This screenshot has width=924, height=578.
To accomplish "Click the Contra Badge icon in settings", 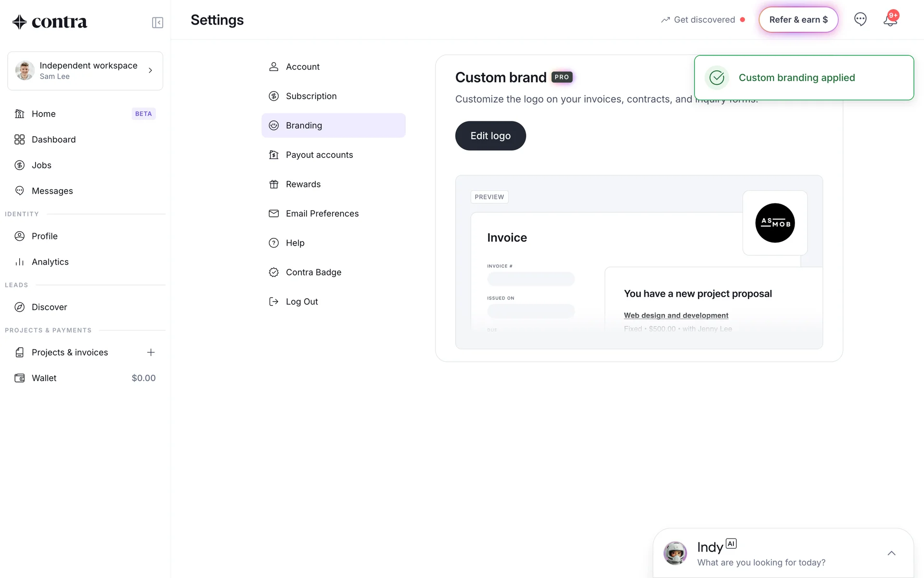I will pyautogui.click(x=274, y=272).
